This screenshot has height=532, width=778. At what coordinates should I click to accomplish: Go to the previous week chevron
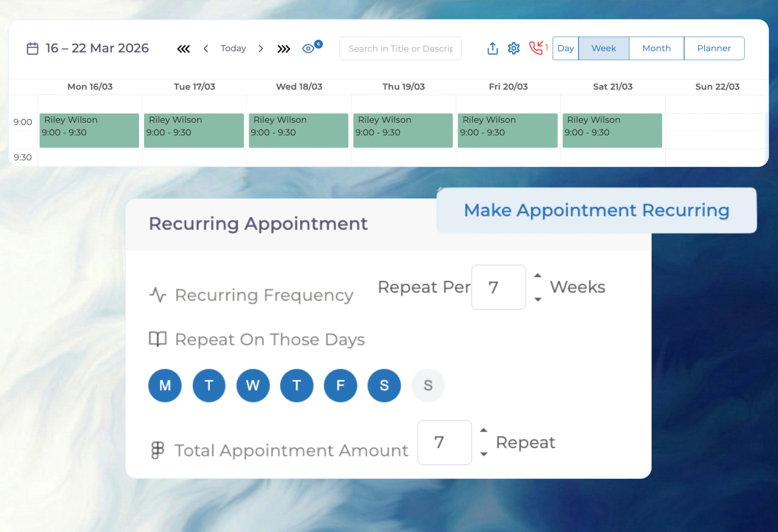pyautogui.click(x=206, y=49)
